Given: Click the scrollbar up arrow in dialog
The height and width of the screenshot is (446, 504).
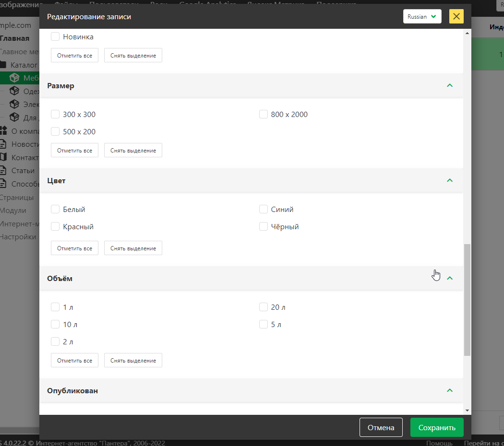Looking at the screenshot, I should (467, 33).
